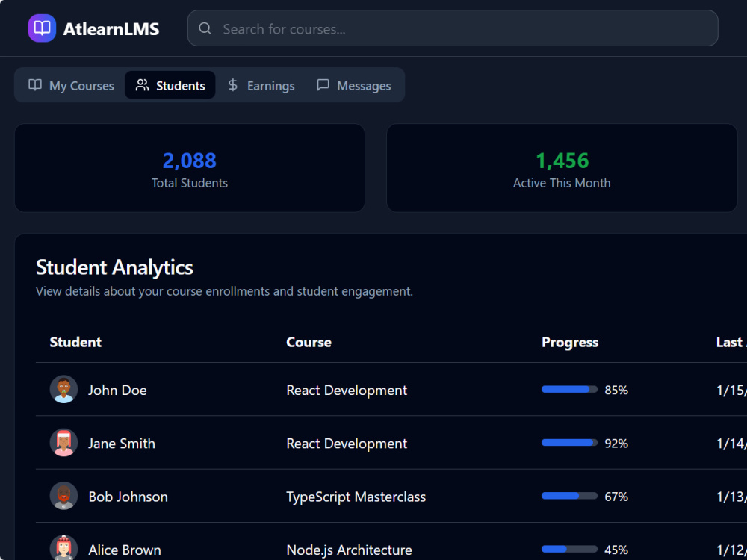
Task: Click the search magnifier icon
Action: click(205, 28)
